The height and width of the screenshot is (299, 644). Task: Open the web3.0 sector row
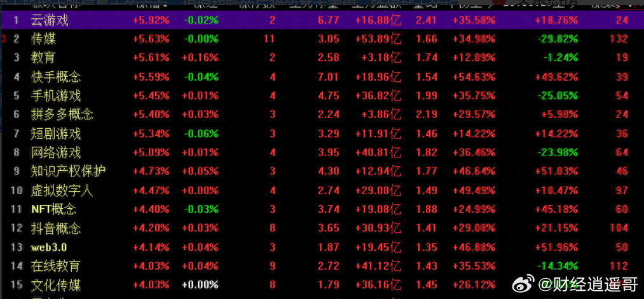tap(49, 248)
